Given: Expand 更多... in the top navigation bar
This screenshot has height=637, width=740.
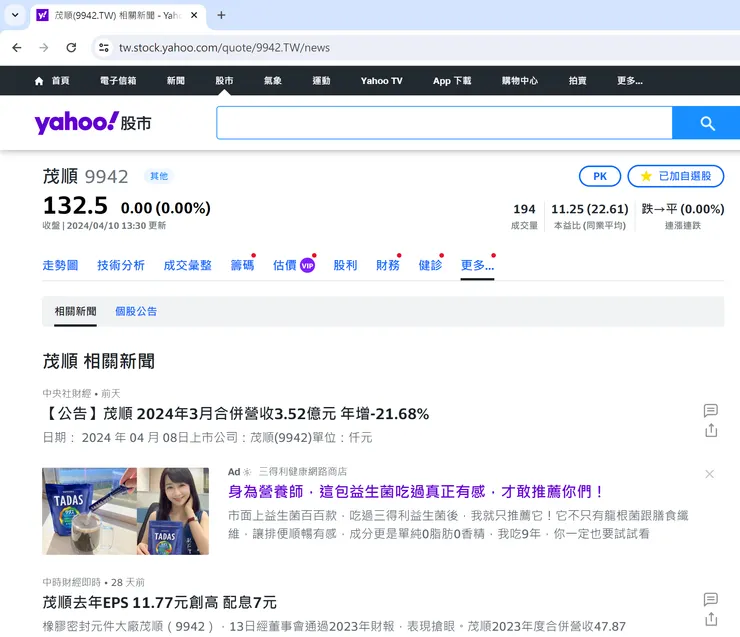Looking at the screenshot, I should click(x=630, y=81).
